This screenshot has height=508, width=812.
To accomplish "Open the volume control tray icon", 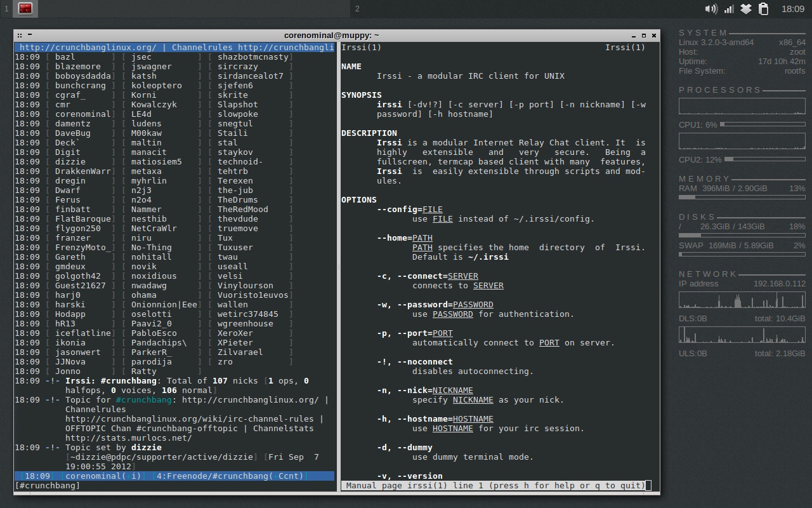I will [x=711, y=9].
